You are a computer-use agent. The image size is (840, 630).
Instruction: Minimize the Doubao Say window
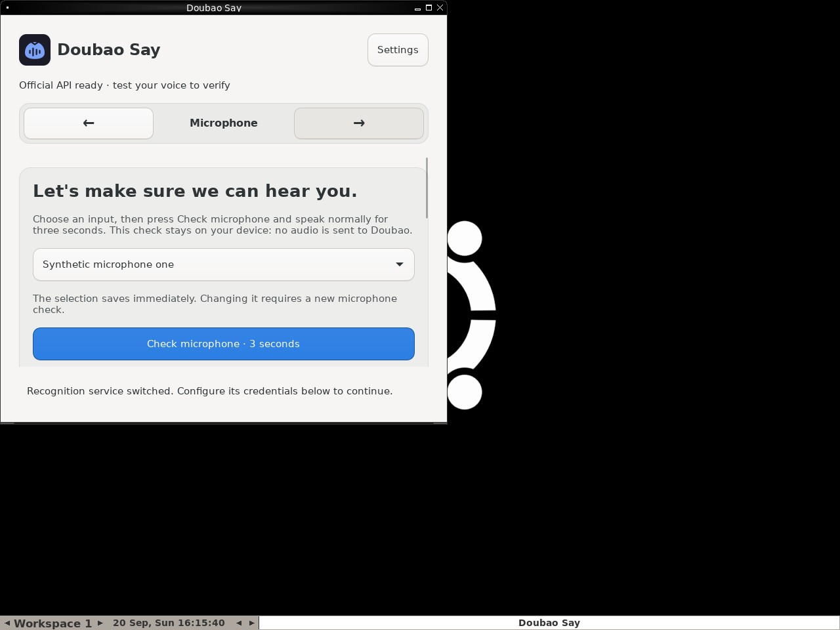click(417, 8)
